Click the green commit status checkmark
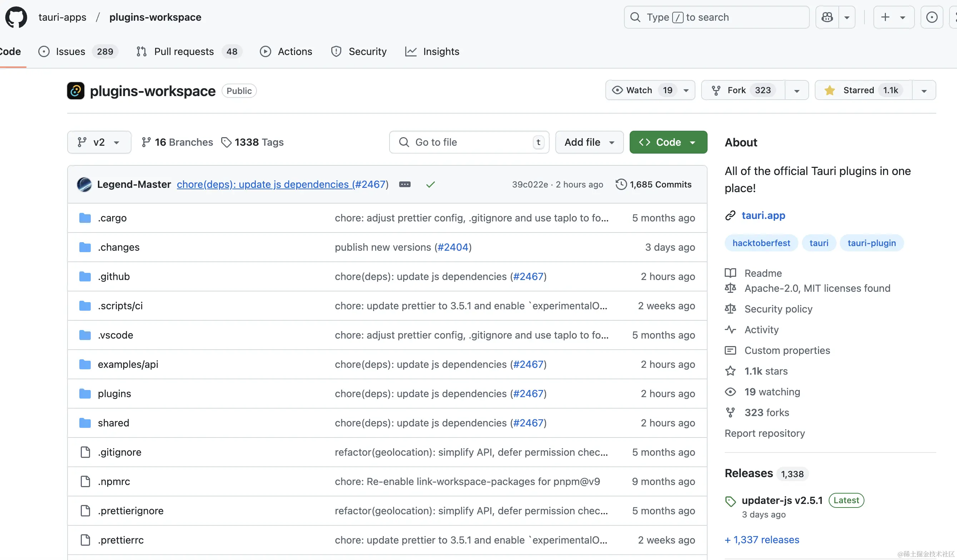 pos(430,185)
